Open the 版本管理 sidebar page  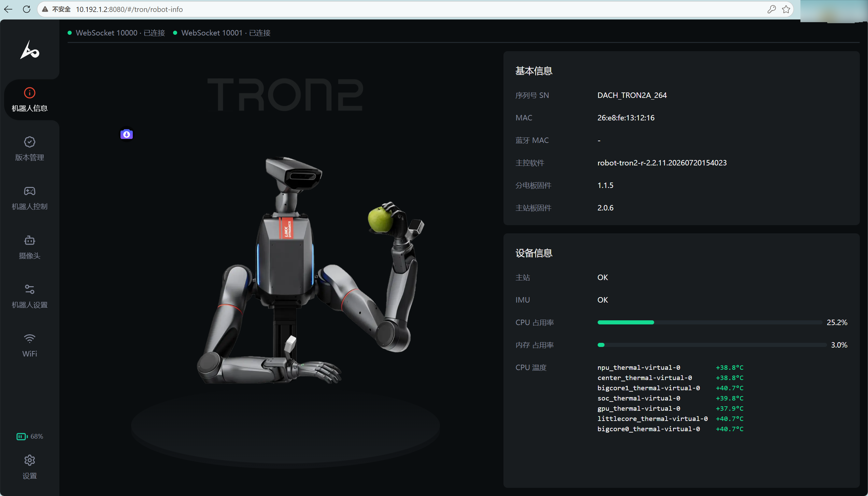pos(30,149)
